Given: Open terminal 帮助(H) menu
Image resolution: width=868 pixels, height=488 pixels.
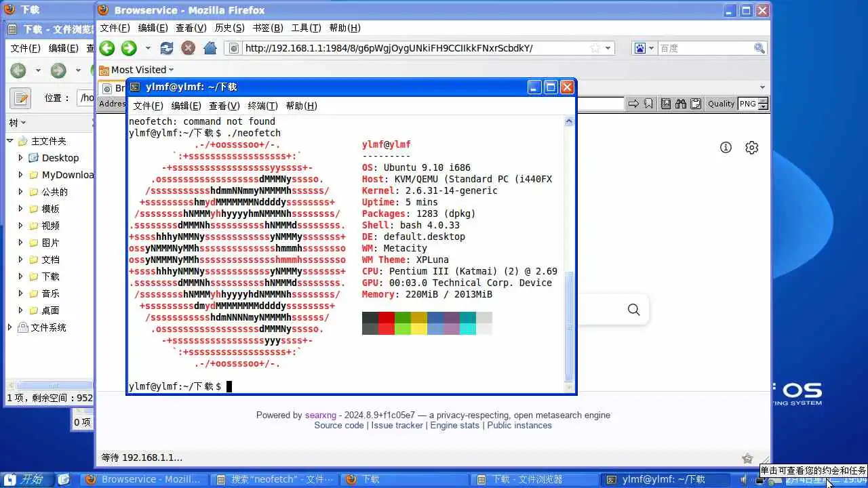Looking at the screenshot, I should pos(301,106).
